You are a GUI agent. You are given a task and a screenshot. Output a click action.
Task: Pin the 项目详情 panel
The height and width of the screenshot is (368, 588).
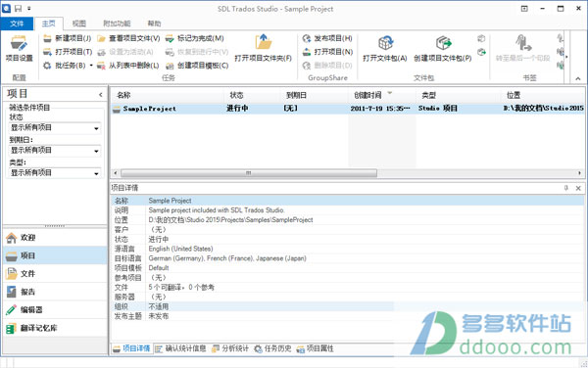click(566, 188)
